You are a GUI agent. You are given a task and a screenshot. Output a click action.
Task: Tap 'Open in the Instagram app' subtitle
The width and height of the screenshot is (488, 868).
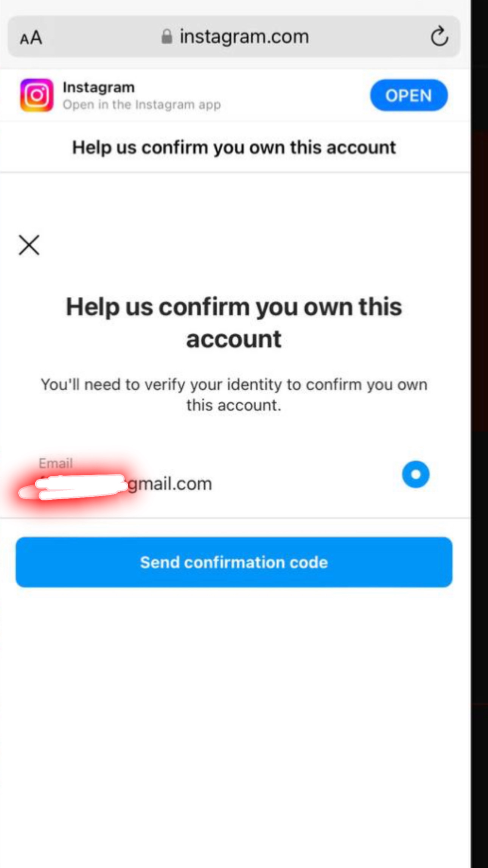142,104
